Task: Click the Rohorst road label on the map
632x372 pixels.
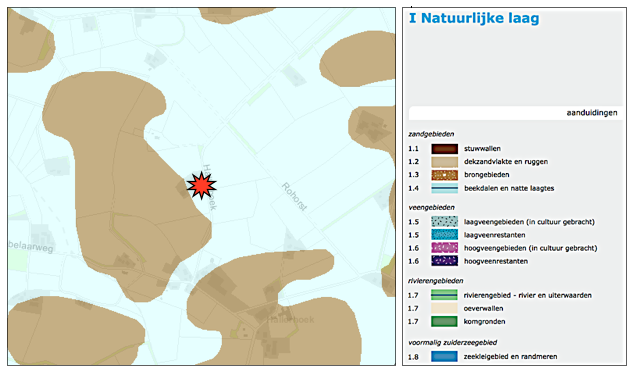Action: coord(294,197)
